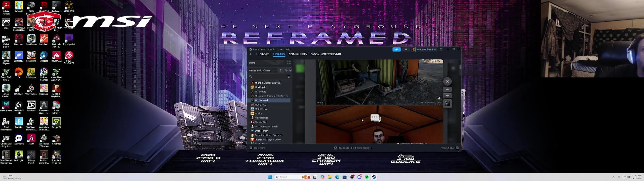Open the Help menu in Steam
This screenshot has width=644, height=181.
pos(288,50)
